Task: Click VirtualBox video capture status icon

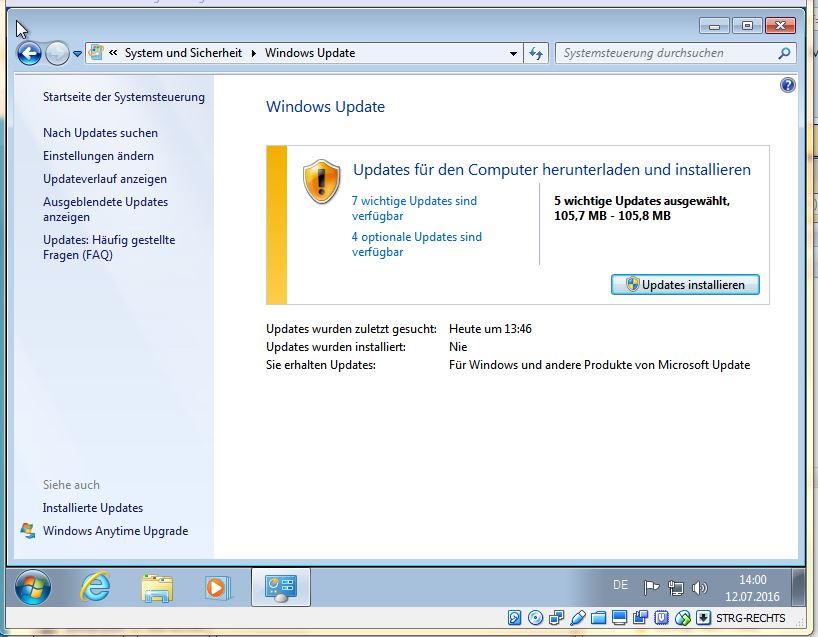Action: click(640, 618)
